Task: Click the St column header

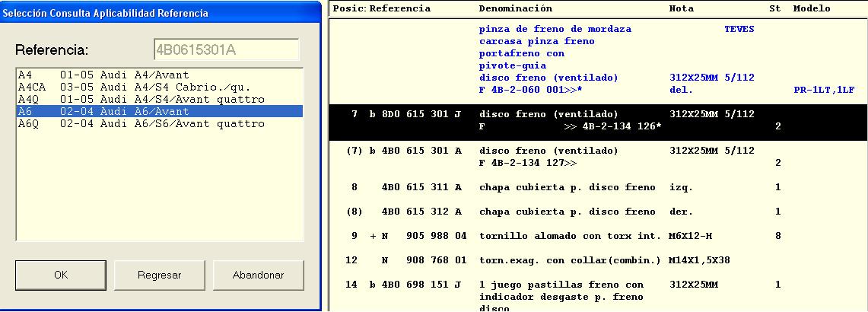Action: pyautogui.click(x=775, y=8)
